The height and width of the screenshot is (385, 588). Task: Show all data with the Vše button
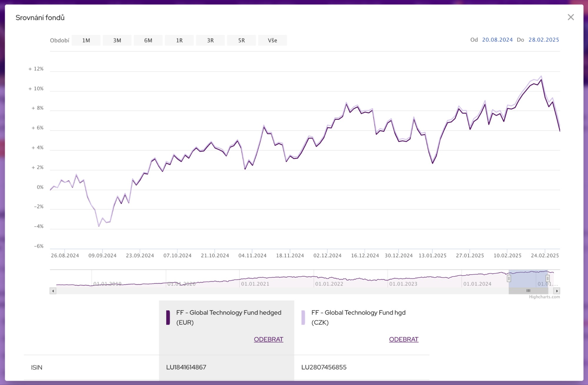273,40
